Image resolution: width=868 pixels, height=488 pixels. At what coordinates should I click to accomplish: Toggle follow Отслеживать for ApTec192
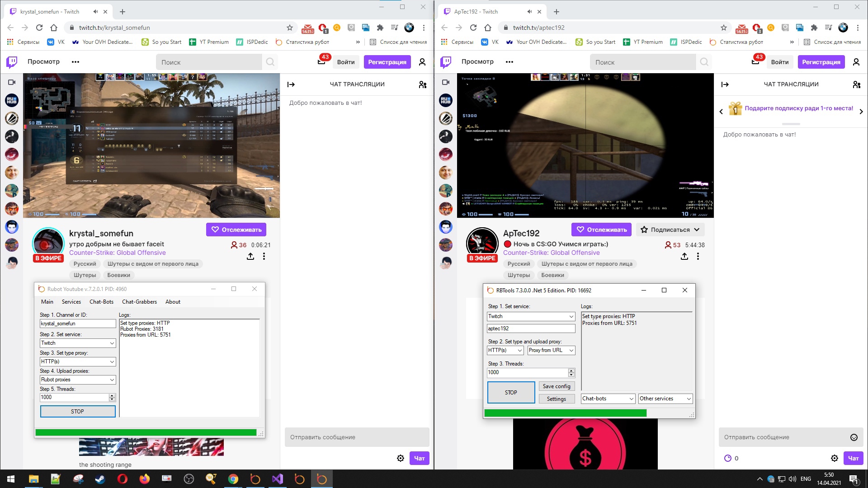(x=601, y=230)
